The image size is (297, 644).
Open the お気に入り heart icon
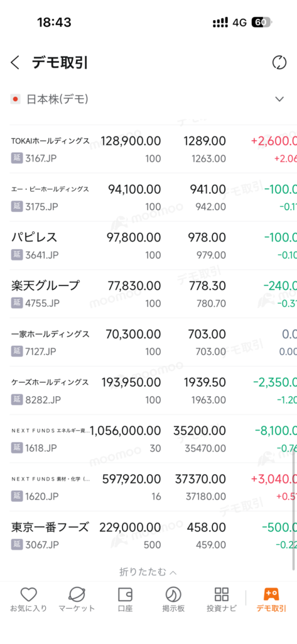[29, 594]
